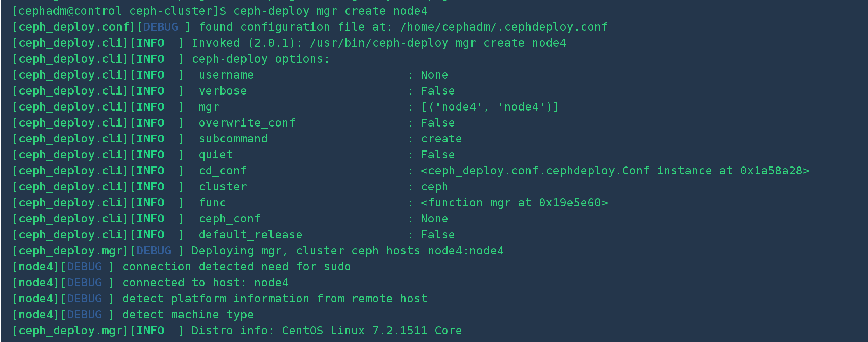Click the "False" value beside quiet
Screen dimensions: 868x342
coord(438,155)
